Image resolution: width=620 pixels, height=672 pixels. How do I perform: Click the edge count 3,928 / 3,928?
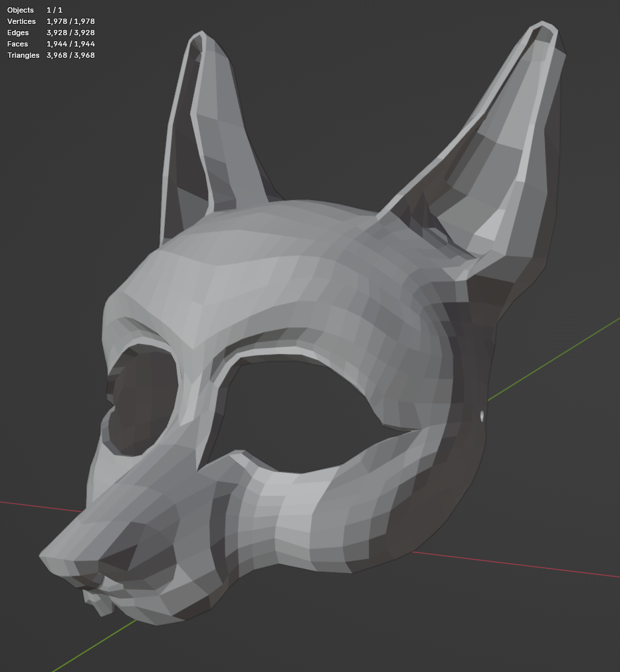click(70, 33)
